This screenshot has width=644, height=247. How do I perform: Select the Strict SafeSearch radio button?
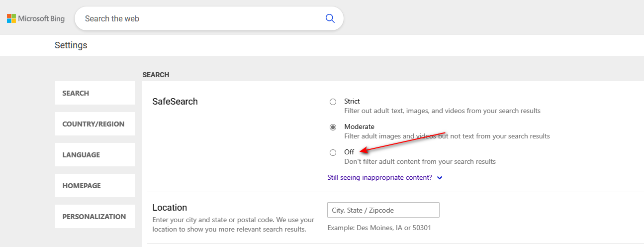tap(333, 102)
